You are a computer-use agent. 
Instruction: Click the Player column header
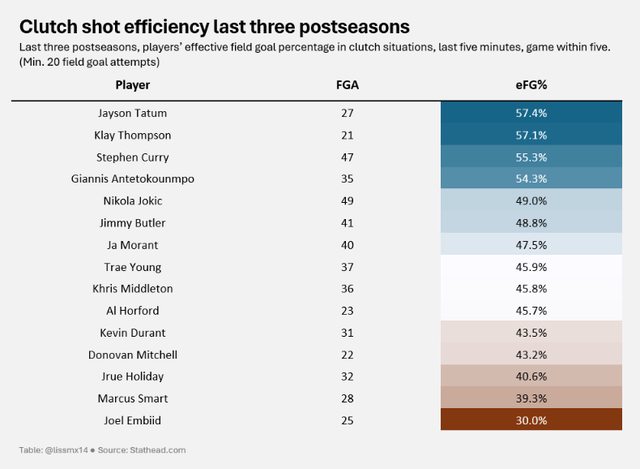(133, 85)
